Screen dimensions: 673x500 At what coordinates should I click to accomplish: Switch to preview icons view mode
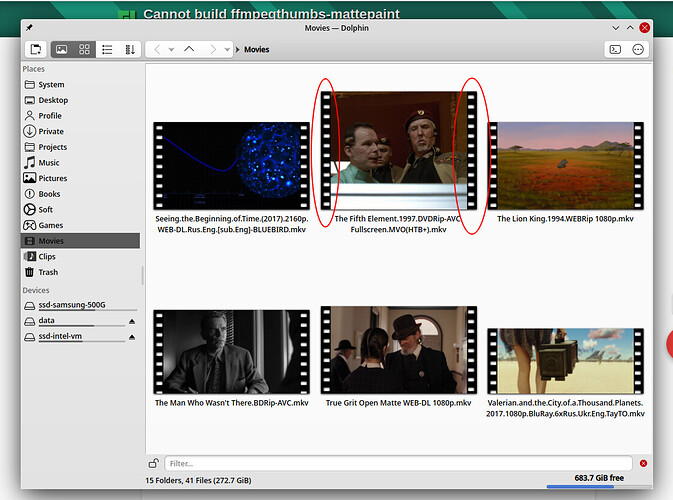[62, 49]
